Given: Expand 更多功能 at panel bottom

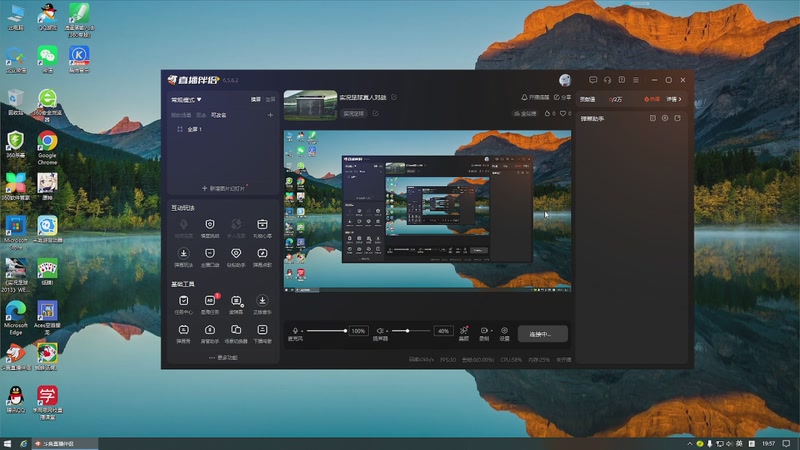Looking at the screenshot, I should pos(223,358).
